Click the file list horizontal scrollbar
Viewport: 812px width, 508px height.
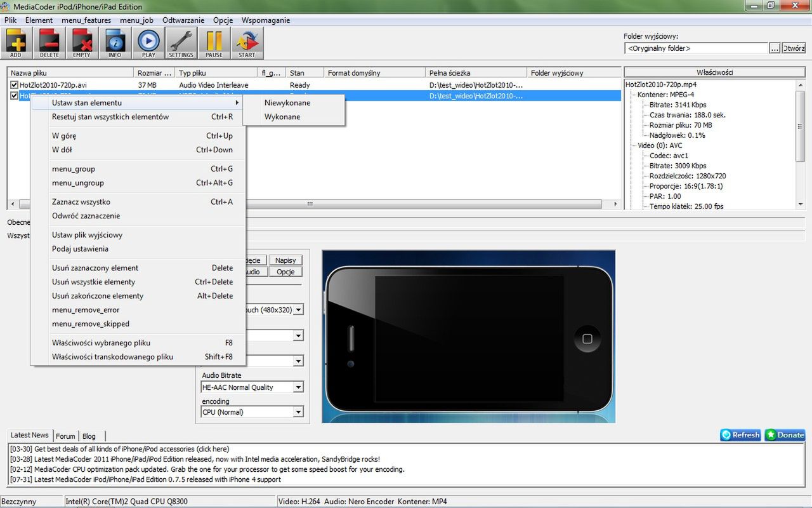(314, 204)
